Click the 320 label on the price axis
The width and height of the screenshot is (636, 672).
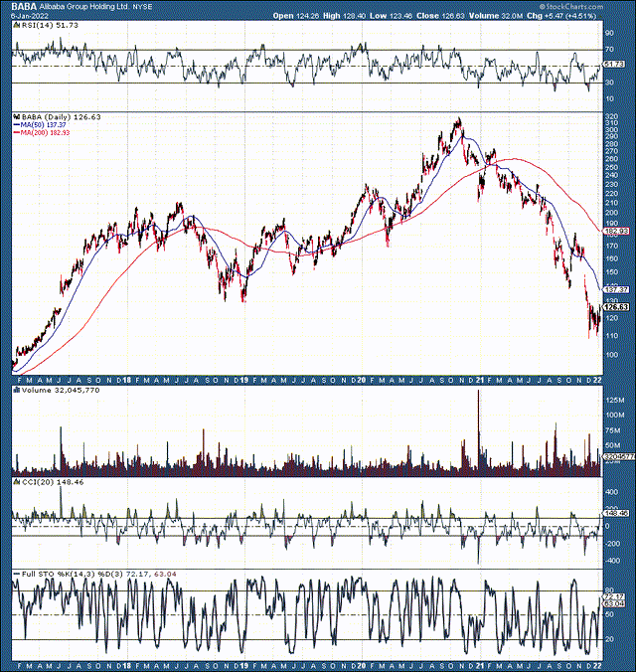coord(612,116)
